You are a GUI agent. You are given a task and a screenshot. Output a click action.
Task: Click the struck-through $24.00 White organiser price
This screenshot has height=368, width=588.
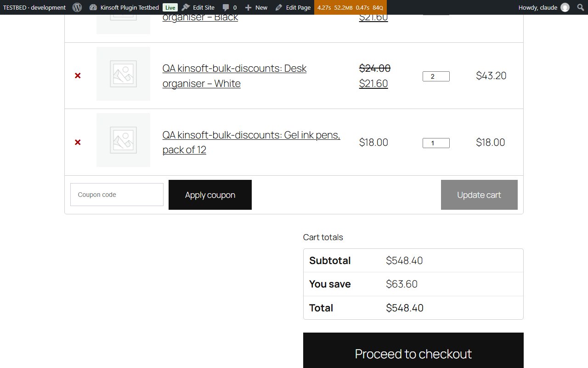point(375,68)
